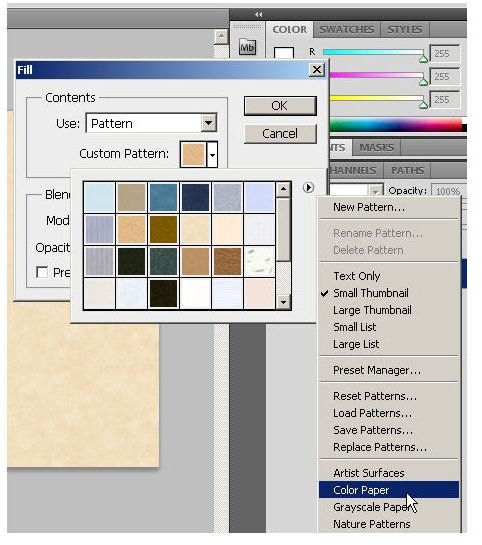Click the Mini Bridge Mb icon

click(x=247, y=47)
